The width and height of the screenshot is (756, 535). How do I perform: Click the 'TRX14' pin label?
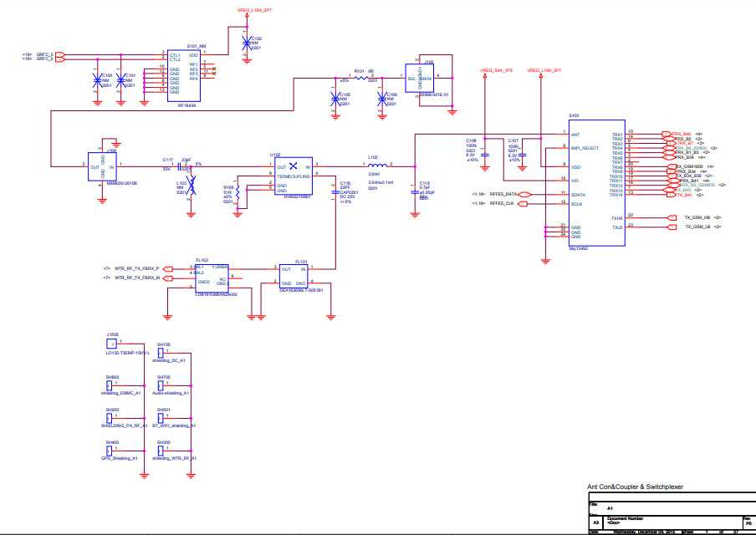pos(616,195)
